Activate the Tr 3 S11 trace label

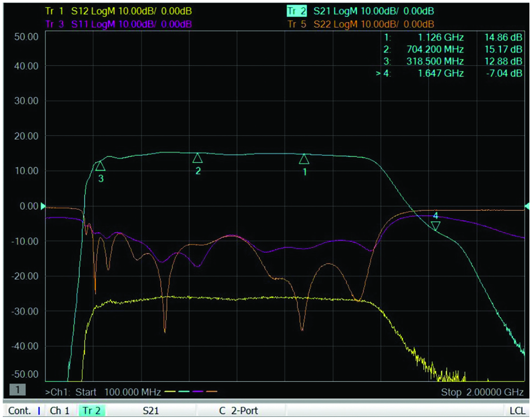119,24
